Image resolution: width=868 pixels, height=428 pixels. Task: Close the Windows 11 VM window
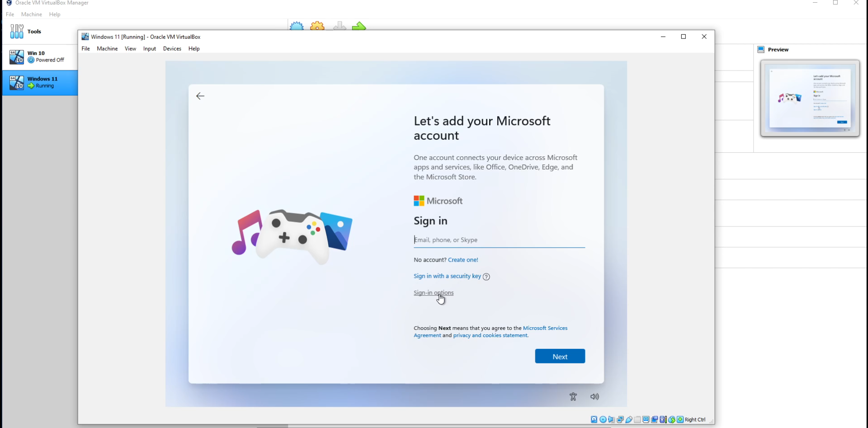click(x=704, y=37)
